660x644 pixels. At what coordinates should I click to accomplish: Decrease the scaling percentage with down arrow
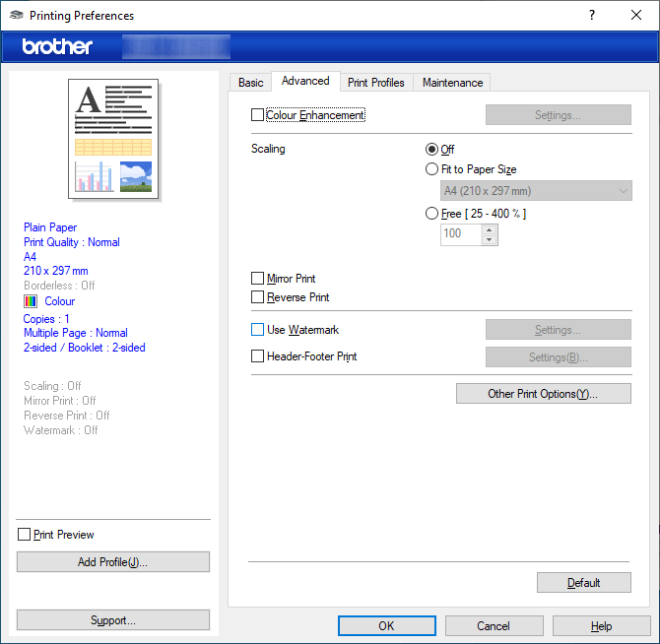pos(489,239)
